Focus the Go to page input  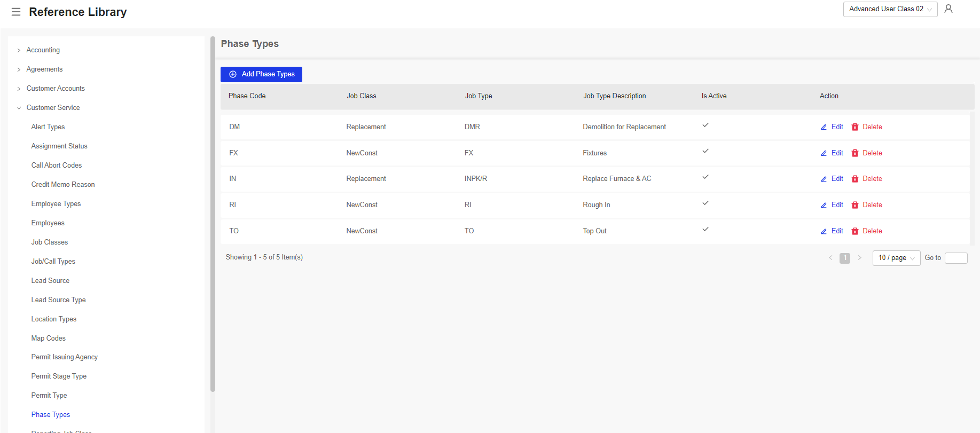click(x=956, y=258)
